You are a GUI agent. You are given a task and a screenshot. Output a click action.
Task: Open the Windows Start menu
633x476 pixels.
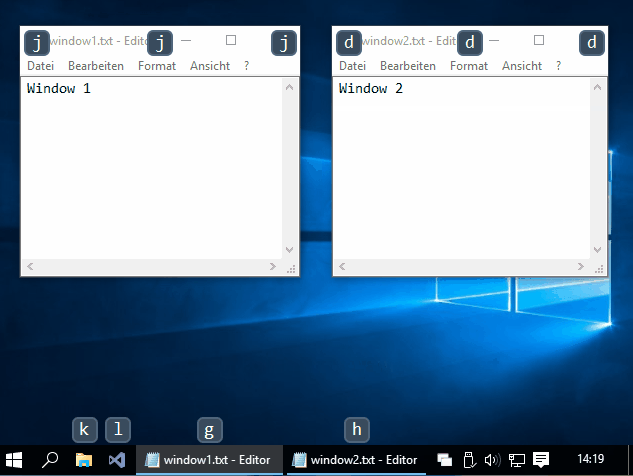pos(14,460)
